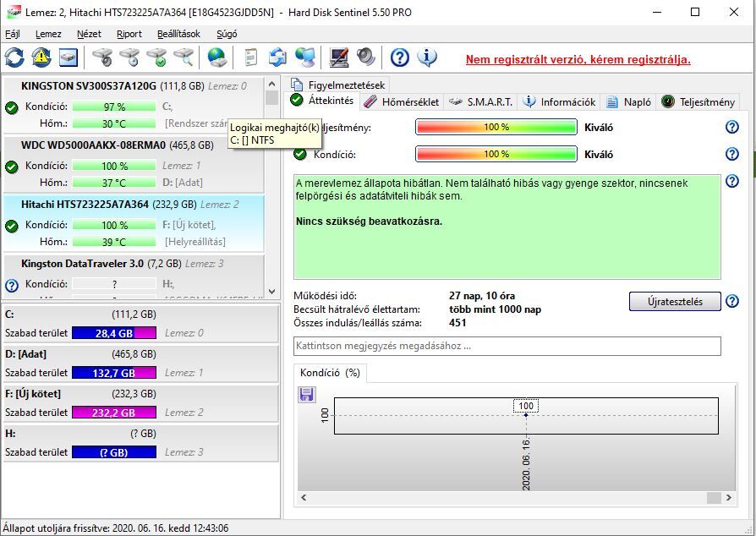
Task: Click the speaker sound toolbar icon
Action: pos(366,57)
